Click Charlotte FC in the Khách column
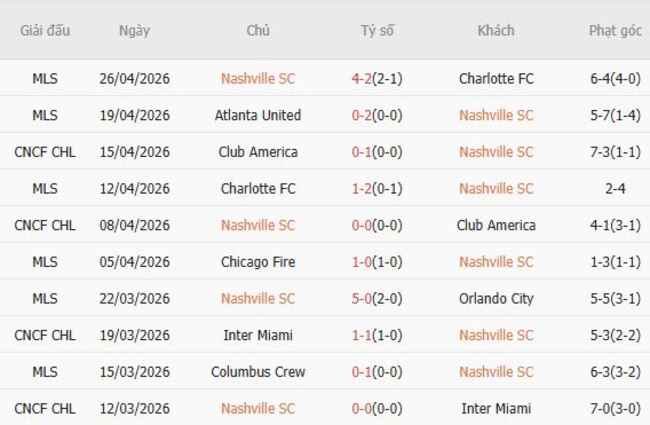This screenshot has width=650, height=425. [496, 78]
